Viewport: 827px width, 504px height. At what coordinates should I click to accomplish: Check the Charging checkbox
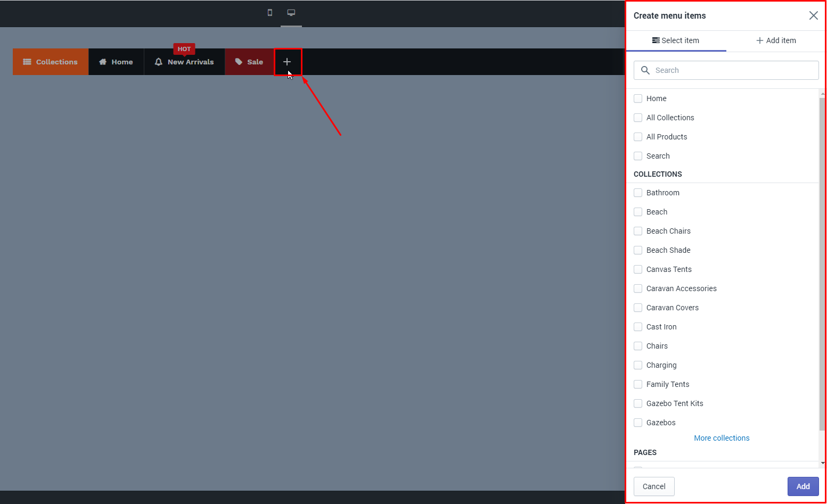tap(638, 365)
